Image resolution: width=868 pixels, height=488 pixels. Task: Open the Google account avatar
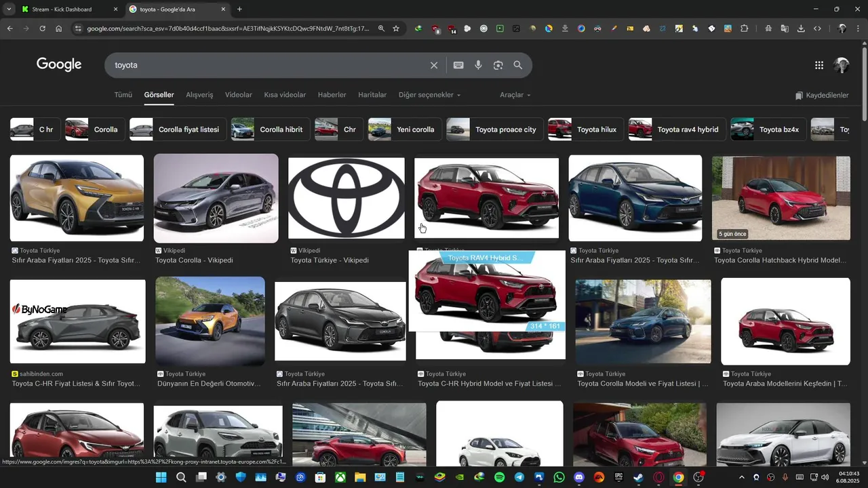pyautogui.click(x=842, y=65)
